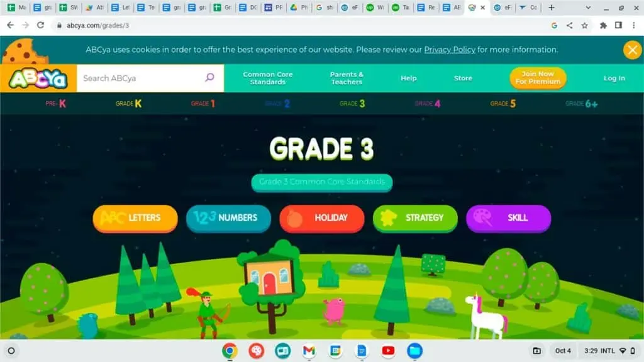This screenshot has height=362, width=644.
Task: Open Common Core Standards in the header
Action: (x=268, y=78)
